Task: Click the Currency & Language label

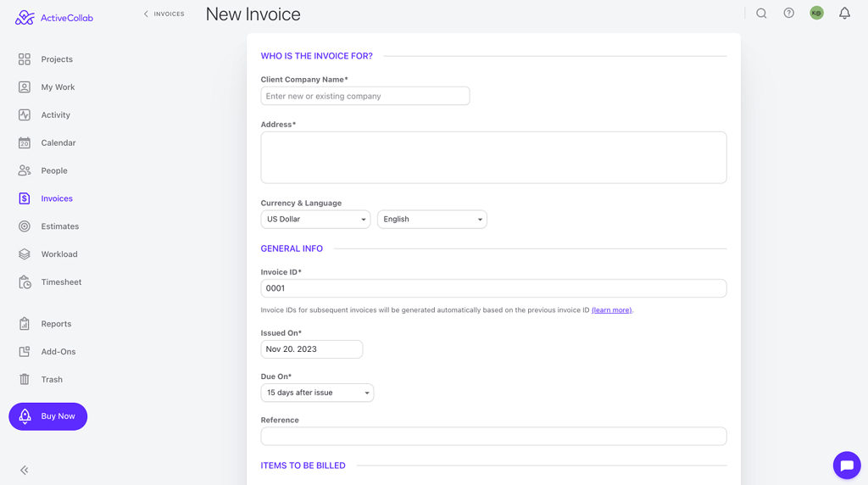Action: 301,203
